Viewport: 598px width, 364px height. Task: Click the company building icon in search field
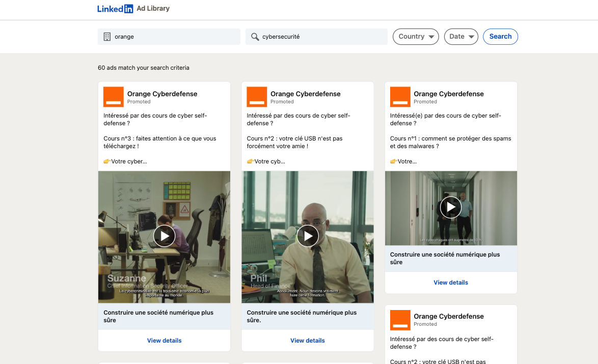(107, 37)
